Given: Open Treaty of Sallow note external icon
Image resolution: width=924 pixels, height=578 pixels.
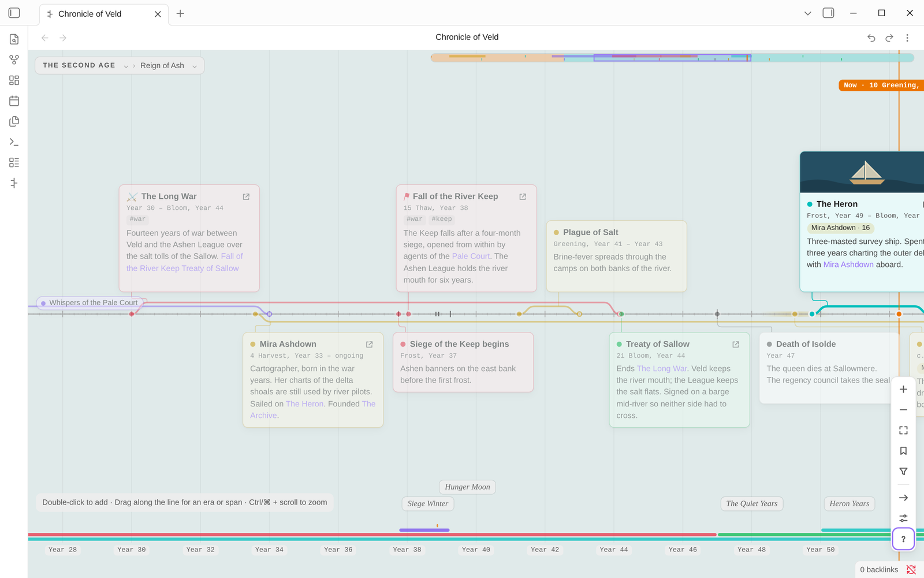Looking at the screenshot, I should [x=736, y=344].
